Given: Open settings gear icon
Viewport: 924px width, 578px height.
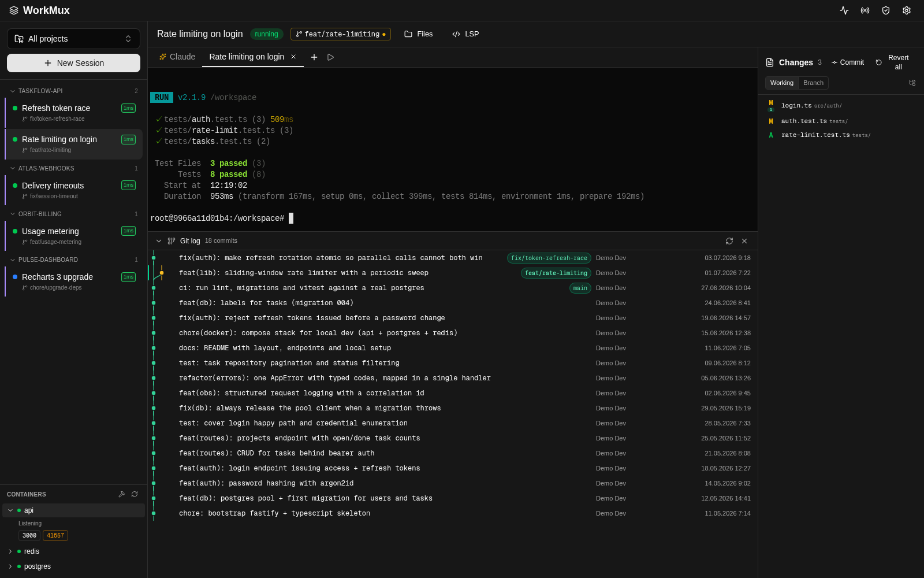Looking at the screenshot, I should pos(907,10).
